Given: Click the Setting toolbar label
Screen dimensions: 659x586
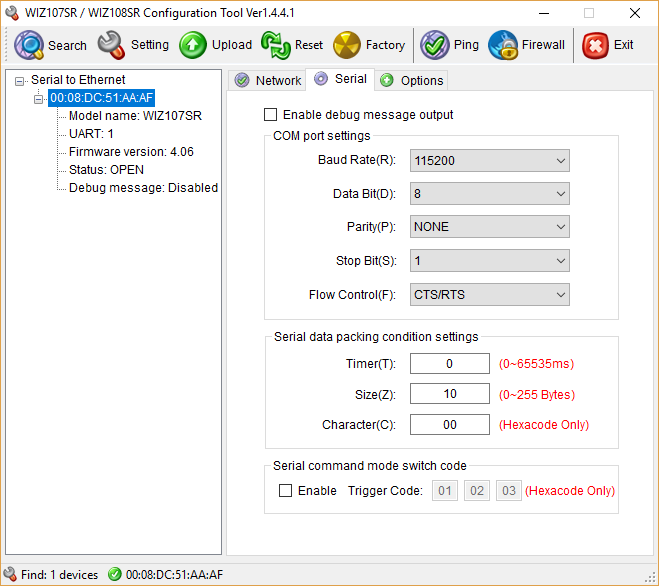Looking at the screenshot, I should click(150, 45).
